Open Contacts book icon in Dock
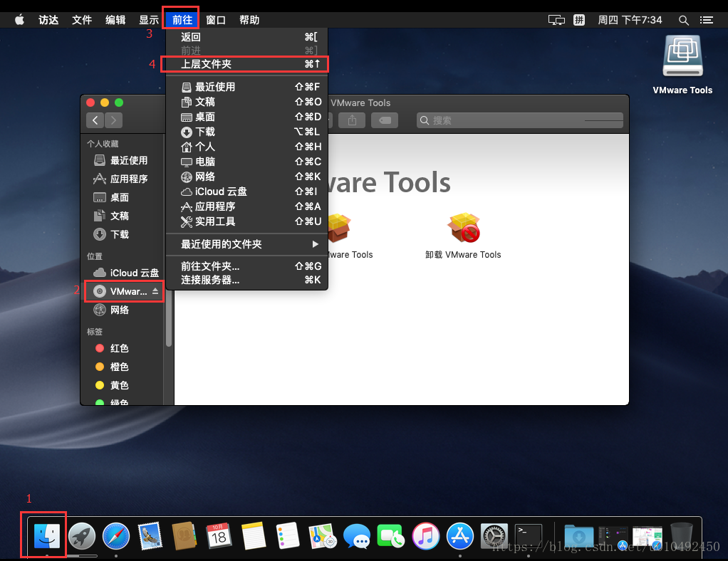728x561 pixels. pyautogui.click(x=184, y=536)
